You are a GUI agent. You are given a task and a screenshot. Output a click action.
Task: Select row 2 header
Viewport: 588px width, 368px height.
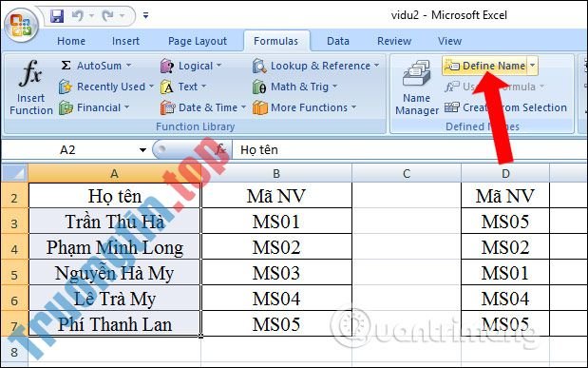click(x=14, y=196)
